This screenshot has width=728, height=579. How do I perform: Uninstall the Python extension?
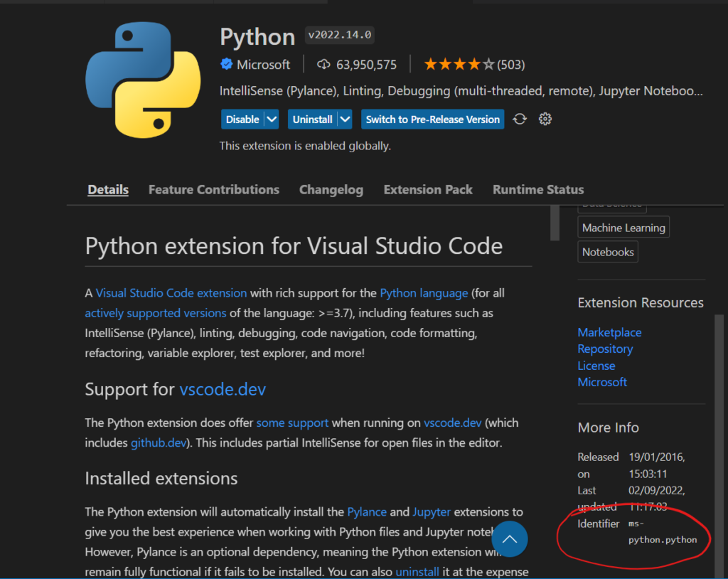click(x=313, y=119)
